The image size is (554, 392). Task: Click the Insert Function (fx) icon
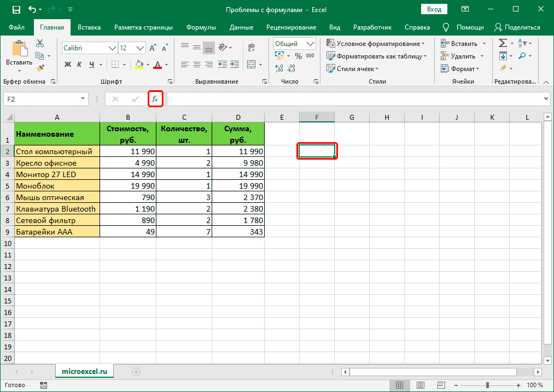(155, 99)
